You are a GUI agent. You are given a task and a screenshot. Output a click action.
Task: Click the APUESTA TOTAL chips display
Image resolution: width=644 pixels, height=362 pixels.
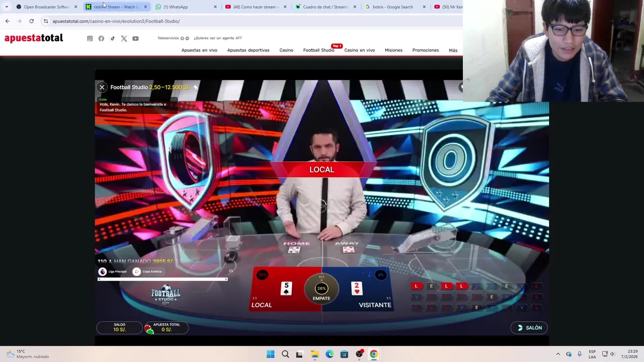pyautogui.click(x=167, y=328)
